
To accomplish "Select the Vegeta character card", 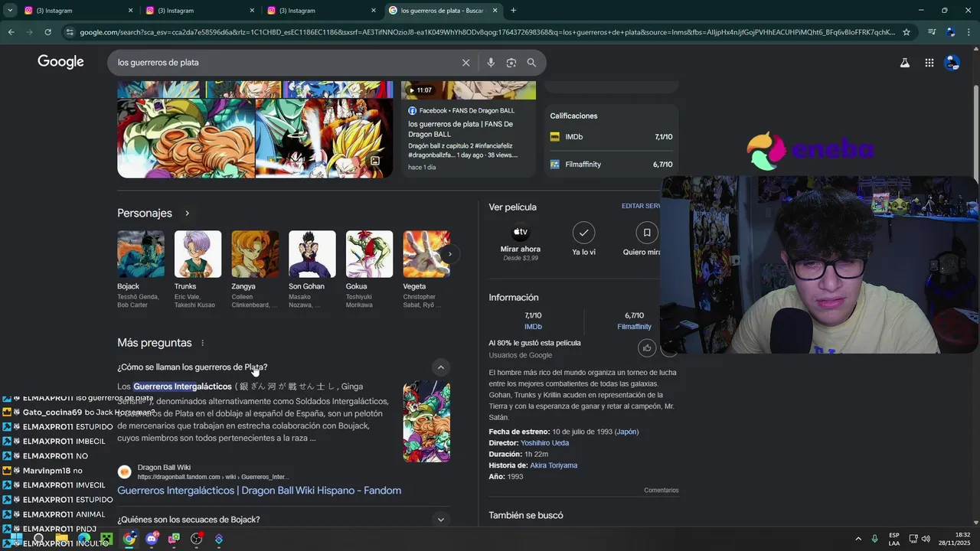I will [x=426, y=269].
